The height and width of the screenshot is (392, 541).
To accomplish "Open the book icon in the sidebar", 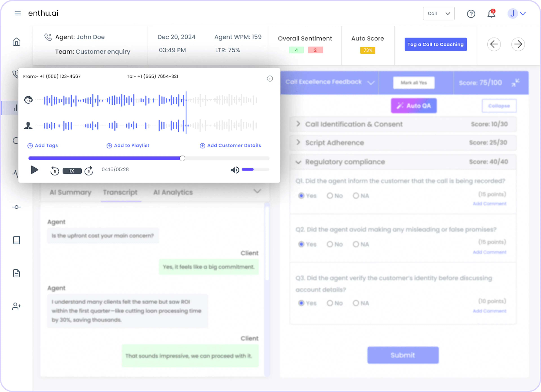I will (x=16, y=240).
